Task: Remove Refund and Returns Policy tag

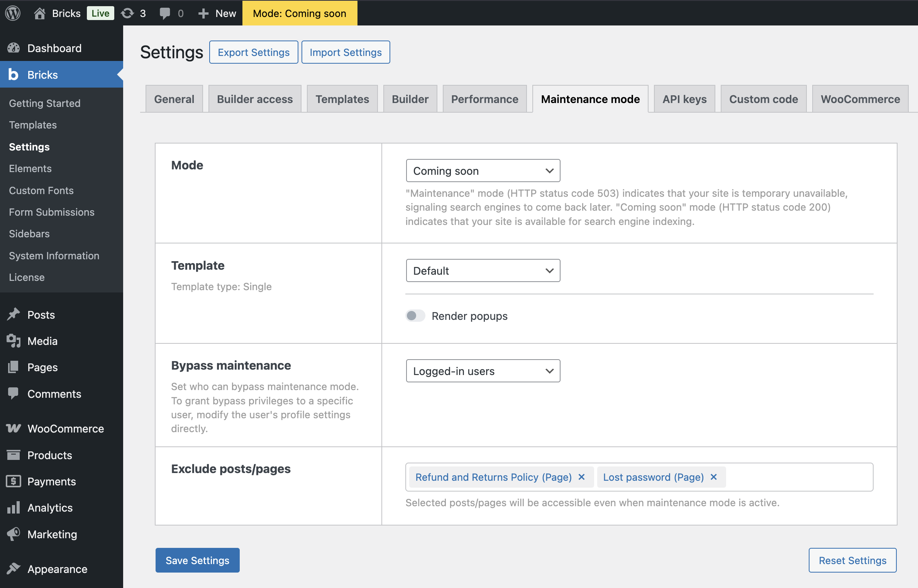Action: [582, 477]
